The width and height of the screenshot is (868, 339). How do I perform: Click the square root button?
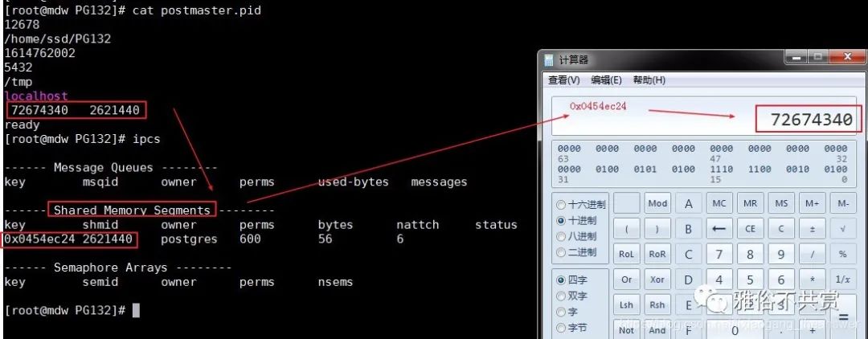pos(843,229)
